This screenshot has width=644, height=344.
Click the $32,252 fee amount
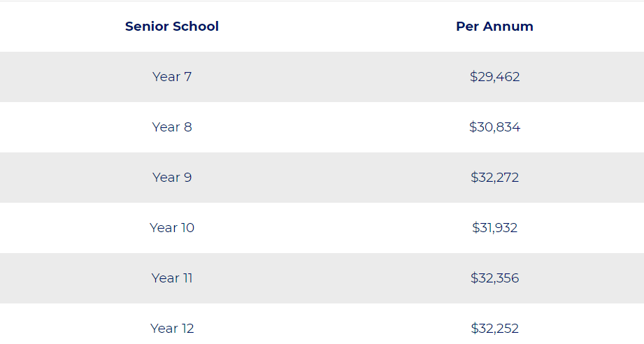(494, 329)
